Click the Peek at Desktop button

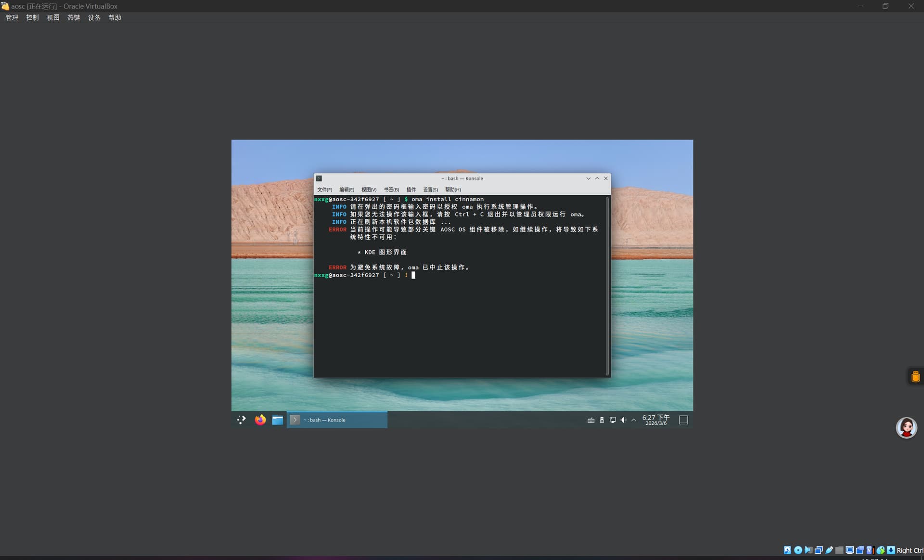tap(683, 420)
